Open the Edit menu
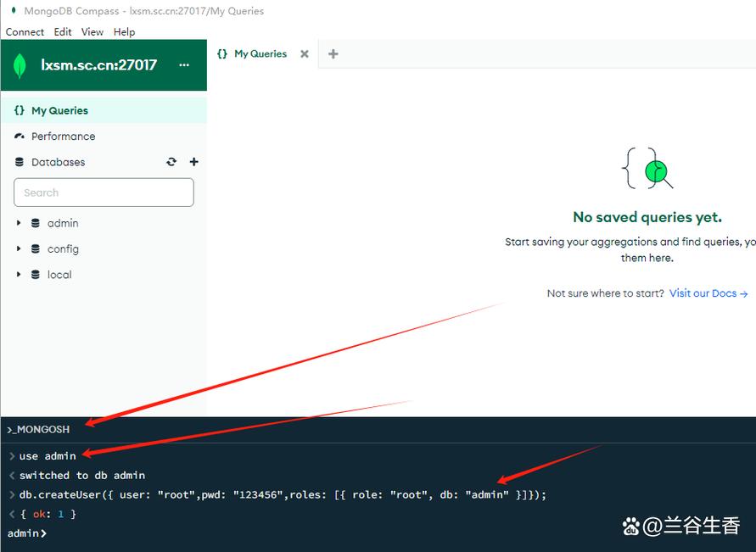This screenshot has width=756, height=552. tap(63, 31)
